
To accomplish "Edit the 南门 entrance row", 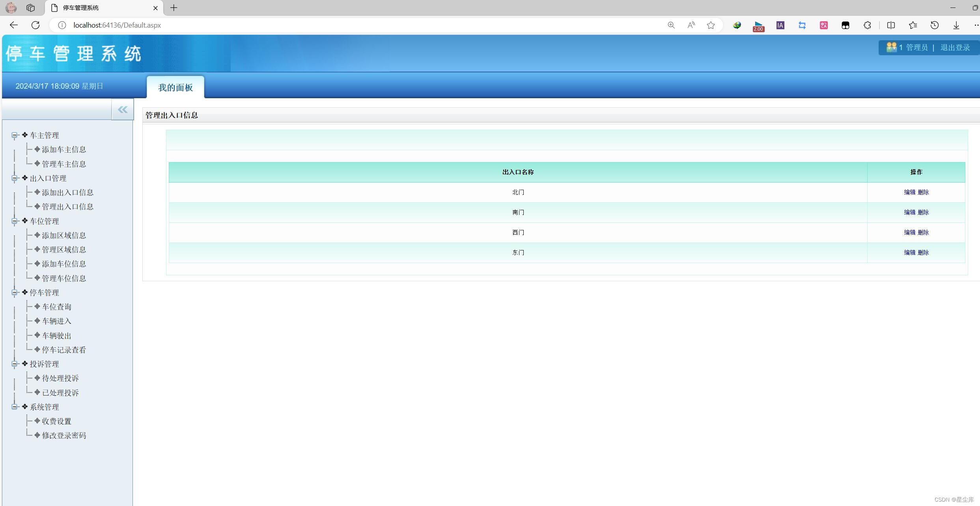I will click(x=909, y=212).
